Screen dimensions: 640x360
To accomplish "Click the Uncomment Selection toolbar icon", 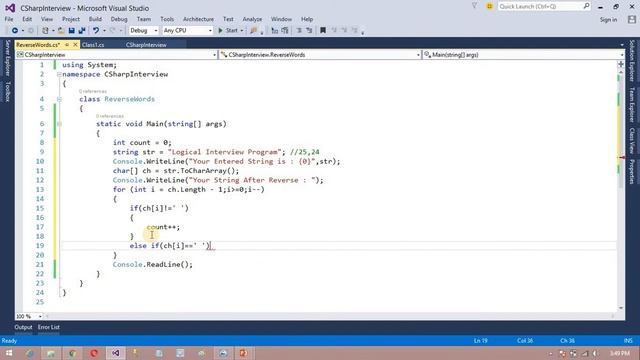I will coord(285,31).
